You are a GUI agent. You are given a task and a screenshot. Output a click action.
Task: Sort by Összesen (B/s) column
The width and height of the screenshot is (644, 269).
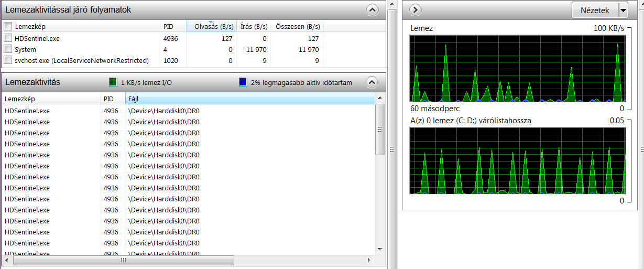click(297, 26)
